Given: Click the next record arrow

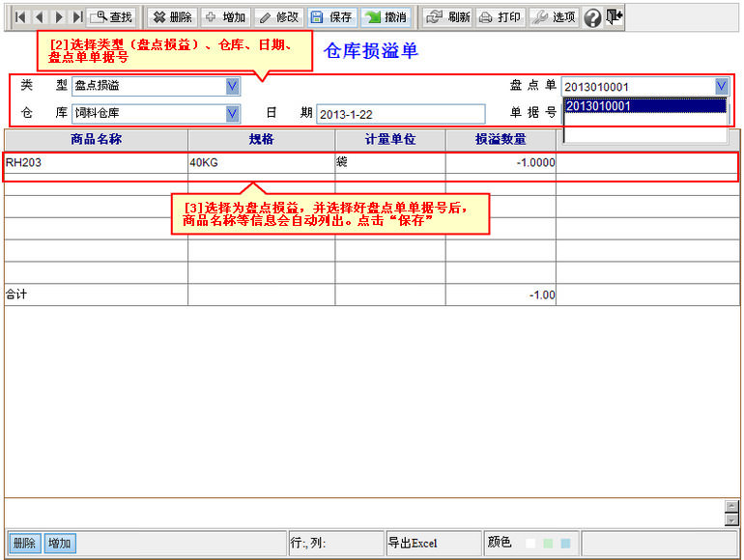Looking at the screenshot, I should [x=59, y=17].
